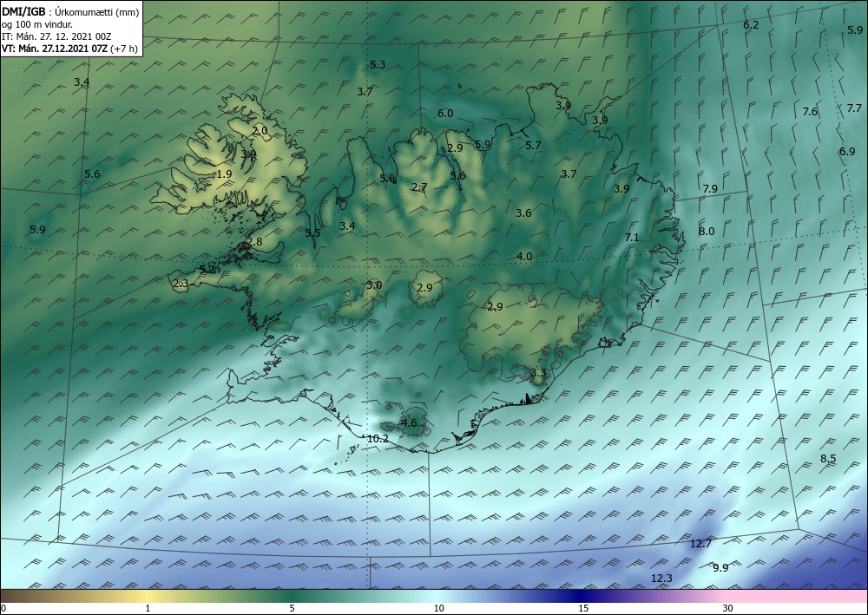Click the map value 12.7
This screenshot has width=868, height=615.
coord(700,544)
